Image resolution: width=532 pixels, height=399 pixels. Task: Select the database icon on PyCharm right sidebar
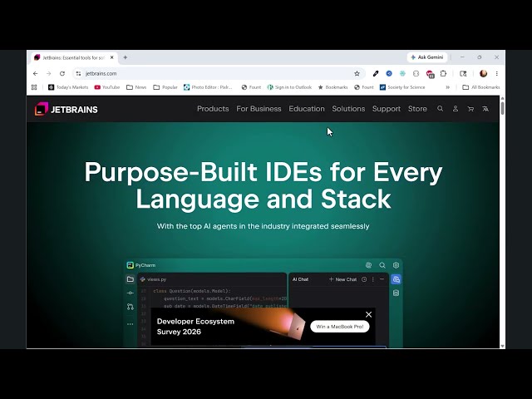396,293
